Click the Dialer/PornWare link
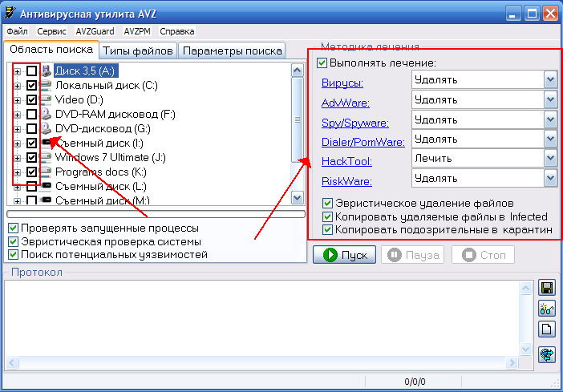Image resolution: width=563 pixels, height=392 pixels. (x=363, y=142)
